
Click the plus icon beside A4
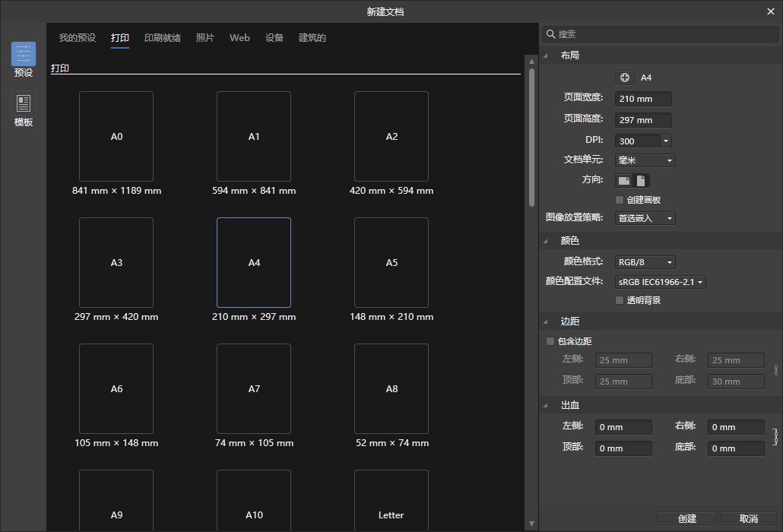[x=624, y=78]
